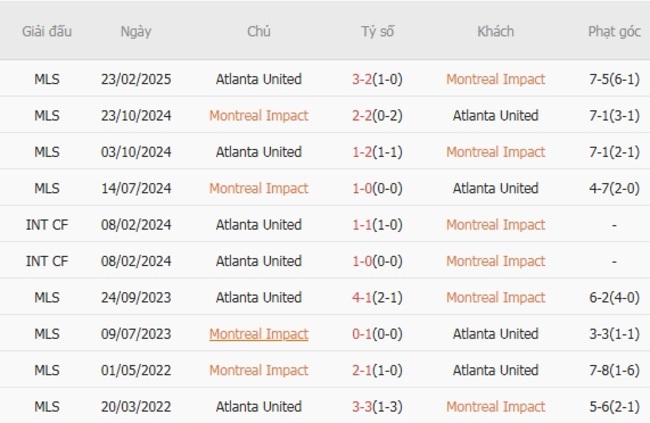Select Montreal Impact in the 23/02/2025 row
Screen dimensions: 650x423
point(495,79)
